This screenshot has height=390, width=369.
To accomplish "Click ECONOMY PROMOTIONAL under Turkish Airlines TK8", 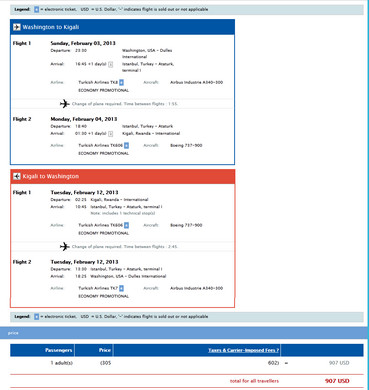I will pos(104,90).
